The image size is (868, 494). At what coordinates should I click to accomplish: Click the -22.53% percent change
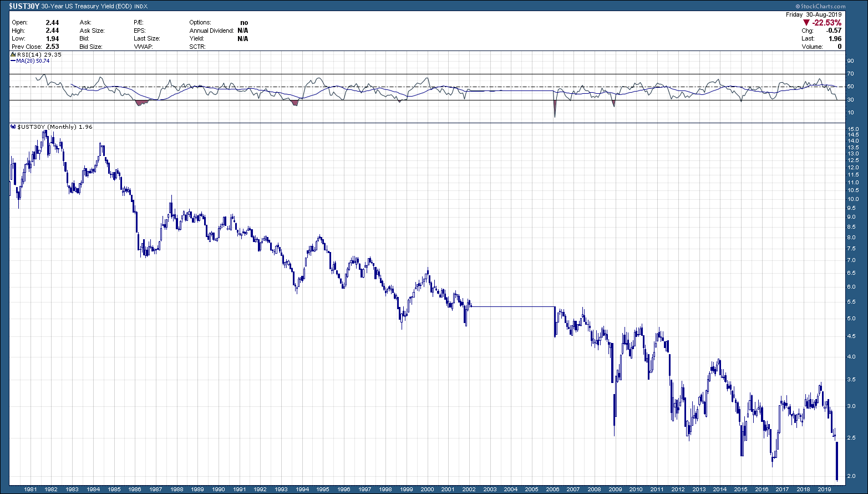tap(827, 23)
